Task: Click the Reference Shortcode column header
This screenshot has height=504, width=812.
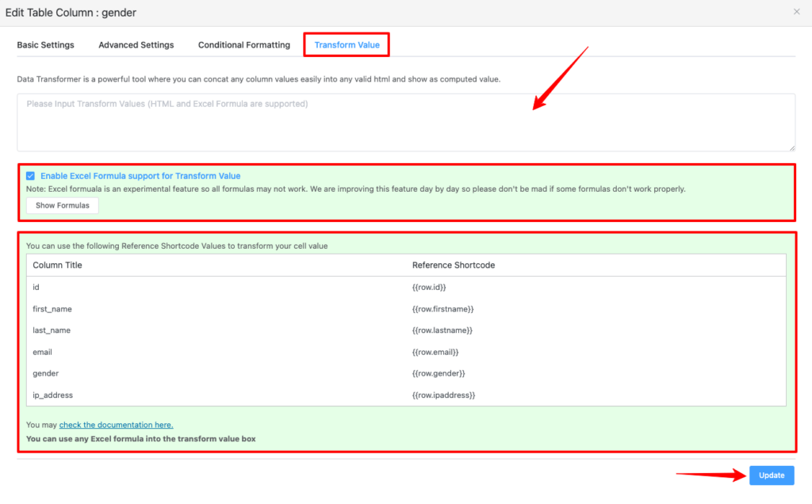Action: (453, 265)
